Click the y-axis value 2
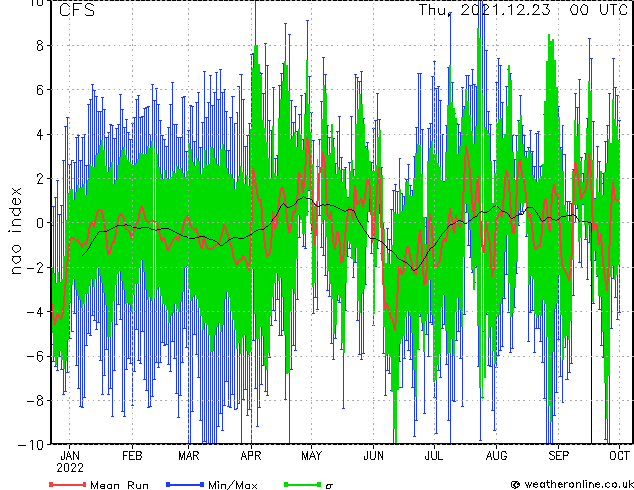The image size is (634, 490). point(40,179)
